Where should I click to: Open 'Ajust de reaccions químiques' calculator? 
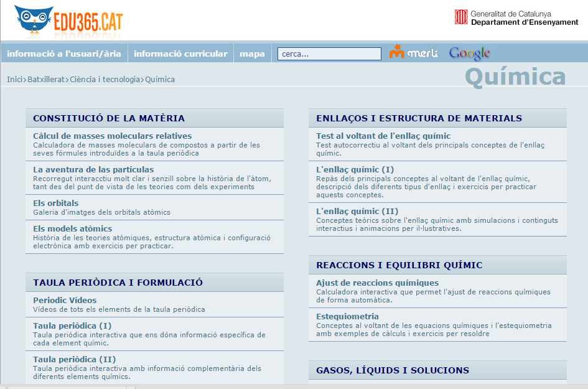point(377,283)
